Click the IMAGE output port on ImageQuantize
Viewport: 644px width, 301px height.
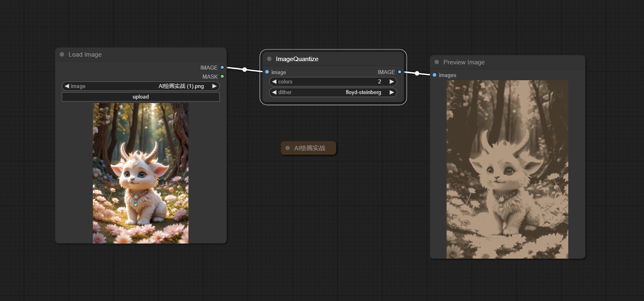pos(399,72)
